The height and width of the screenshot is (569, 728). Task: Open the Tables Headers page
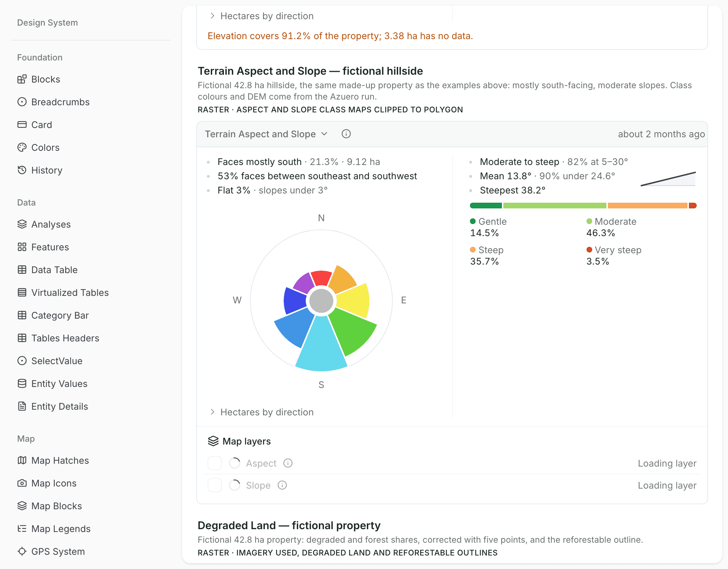coord(65,338)
